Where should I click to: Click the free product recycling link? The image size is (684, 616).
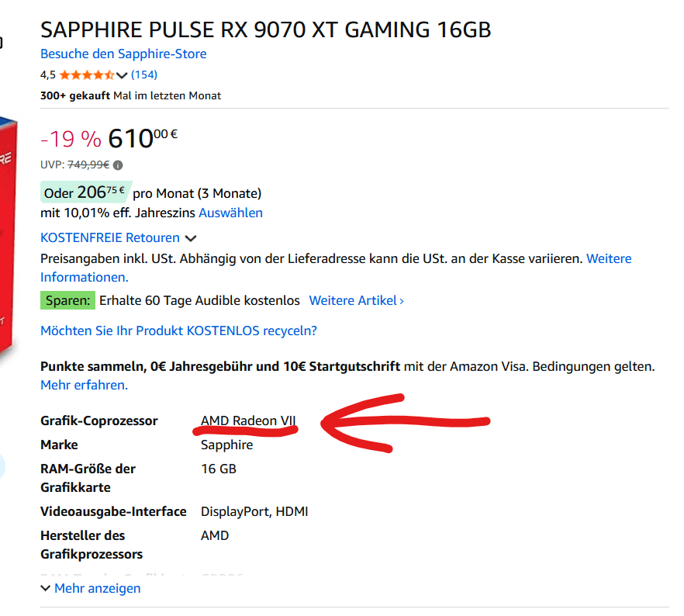[x=178, y=330]
